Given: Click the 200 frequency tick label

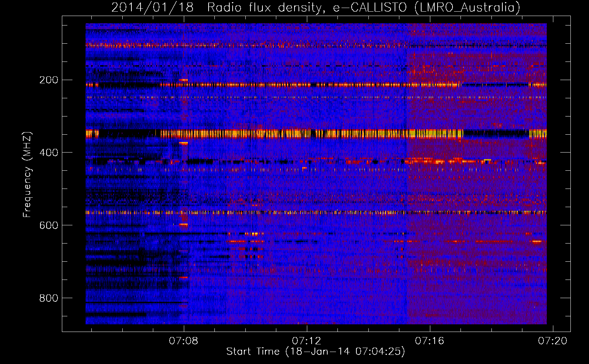Looking at the screenshot, I should [x=49, y=80].
